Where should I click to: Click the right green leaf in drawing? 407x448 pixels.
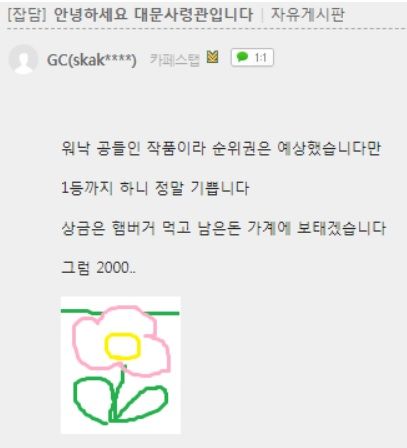(143, 403)
